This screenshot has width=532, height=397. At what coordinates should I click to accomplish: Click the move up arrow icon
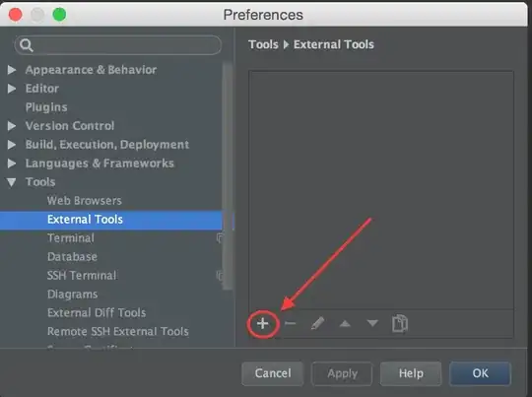coord(345,324)
